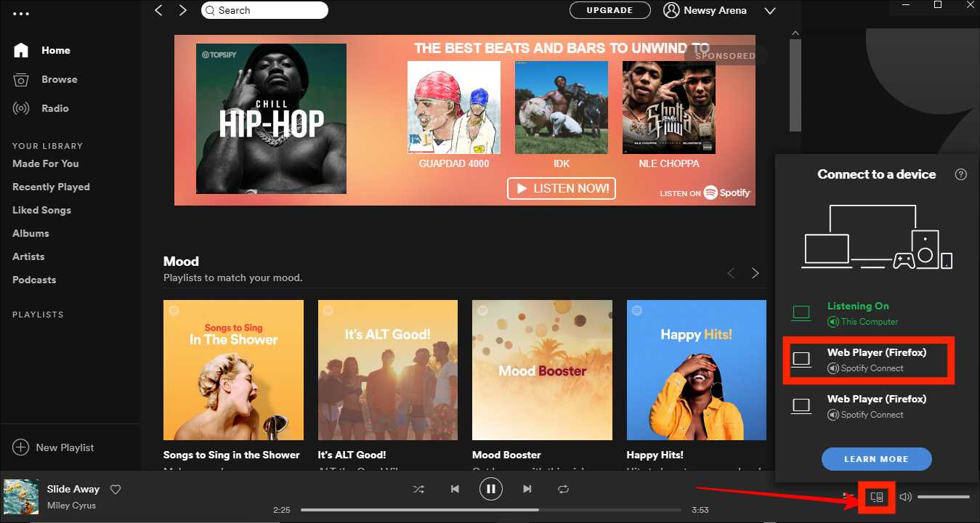This screenshot has height=523, width=980.
Task: Expand the account dropdown arrow
Action: [x=770, y=11]
